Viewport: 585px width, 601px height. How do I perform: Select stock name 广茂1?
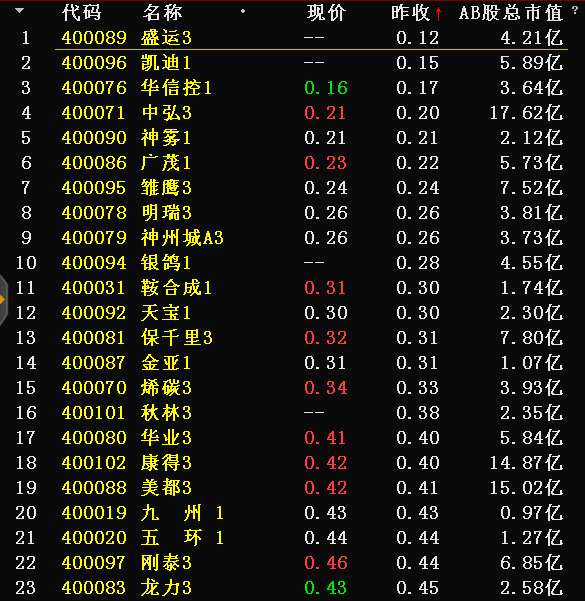[166, 163]
